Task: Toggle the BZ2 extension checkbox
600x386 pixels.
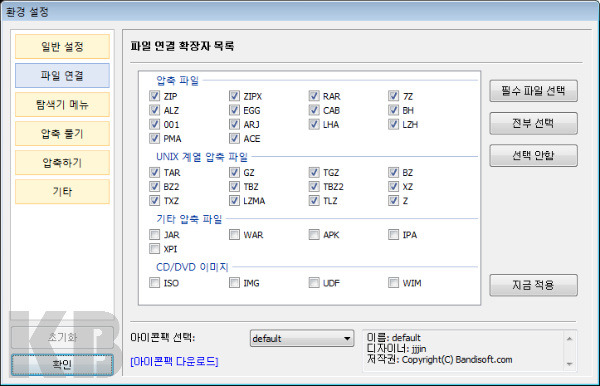Action: [155, 187]
